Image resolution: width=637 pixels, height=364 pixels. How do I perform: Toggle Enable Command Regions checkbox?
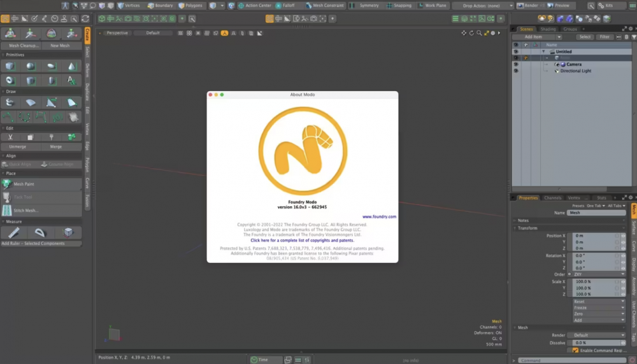pos(575,351)
